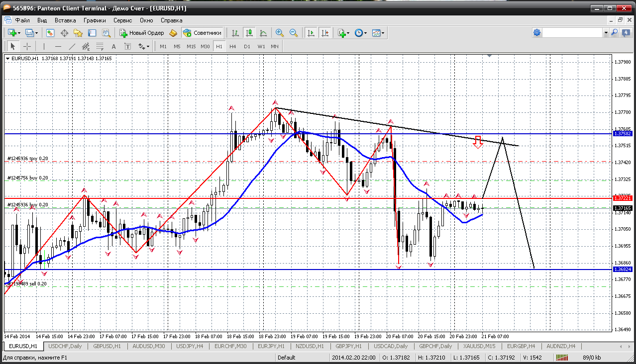
Task: Switch timeframe to M5
Action: pos(177,46)
